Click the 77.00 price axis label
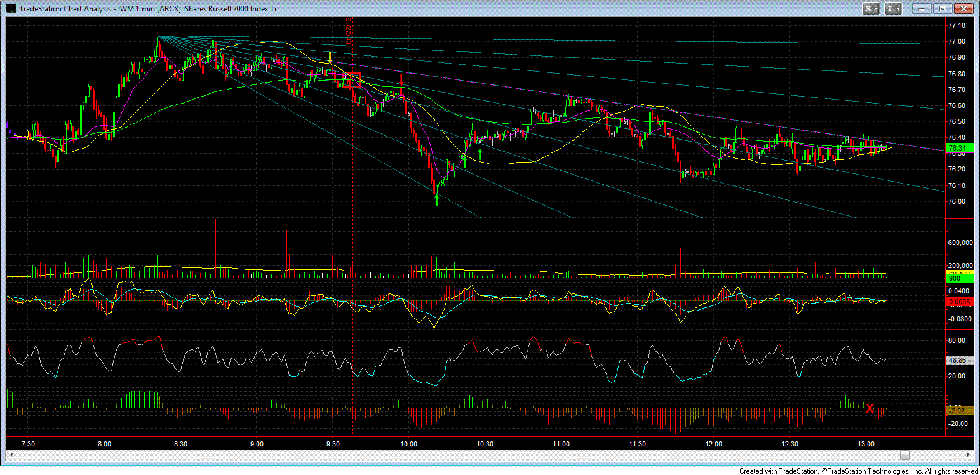Viewport: 980px width, 475px height. 957,41
